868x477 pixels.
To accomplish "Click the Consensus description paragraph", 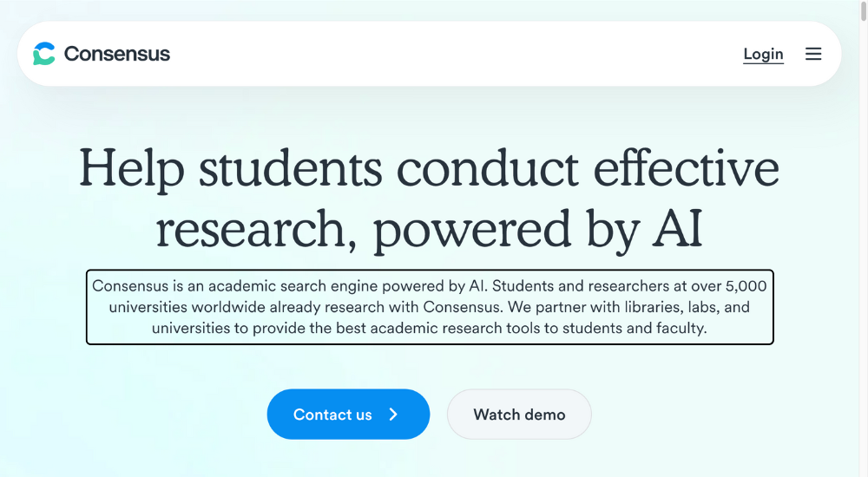I will coord(430,307).
